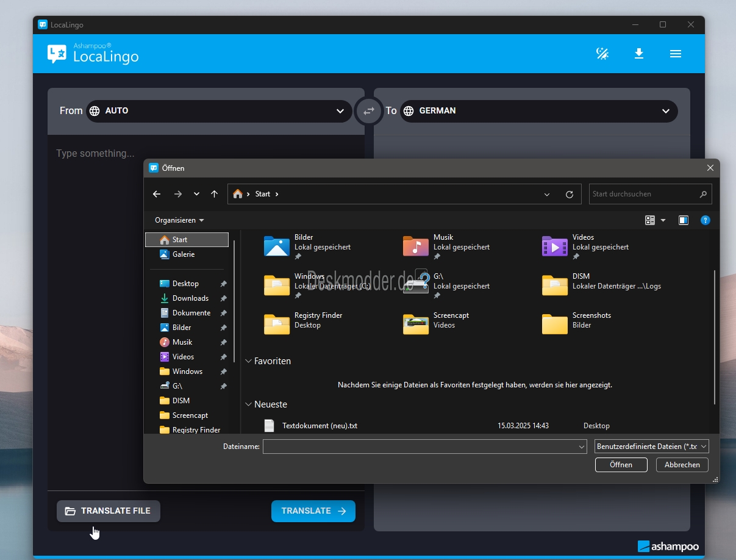Click the Abbrechen button
The height and width of the screenshot is (560, 736).
click(682, 465)
